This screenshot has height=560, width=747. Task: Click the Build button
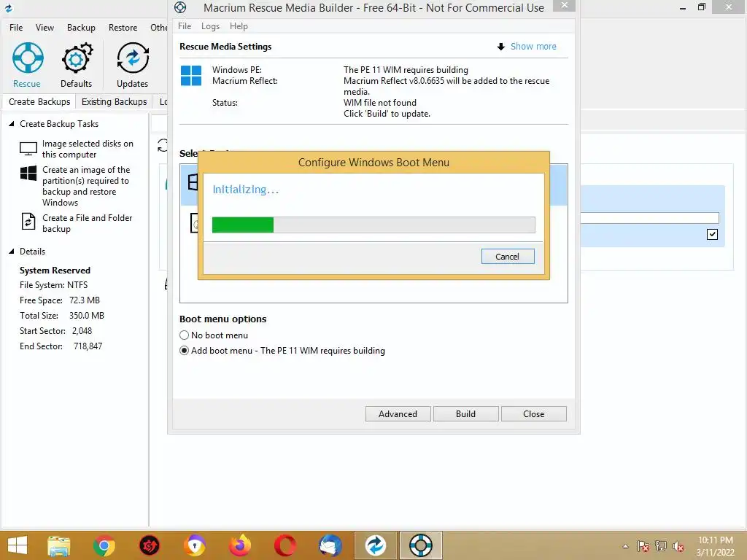(x=465, y=414)
